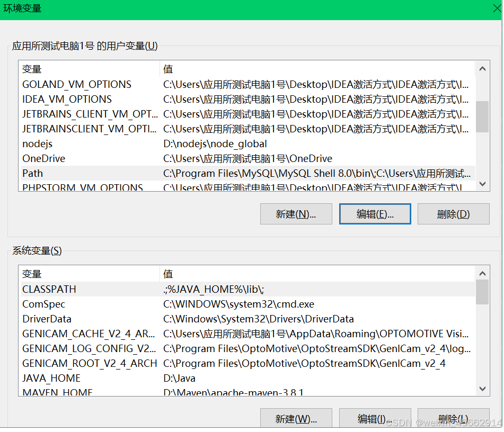The height and width of the screenshot is (432, 504).
Task: Click the D:\Java value
Action: point(179,377)
